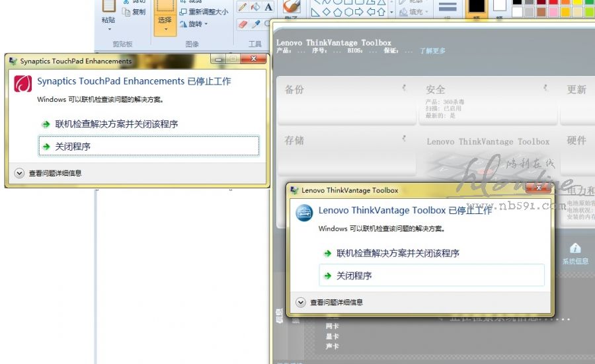Screen dimensions: 595x364
Task: Click the ThinkVantage Toolbox blue icon in dialog
Action: 304,213
